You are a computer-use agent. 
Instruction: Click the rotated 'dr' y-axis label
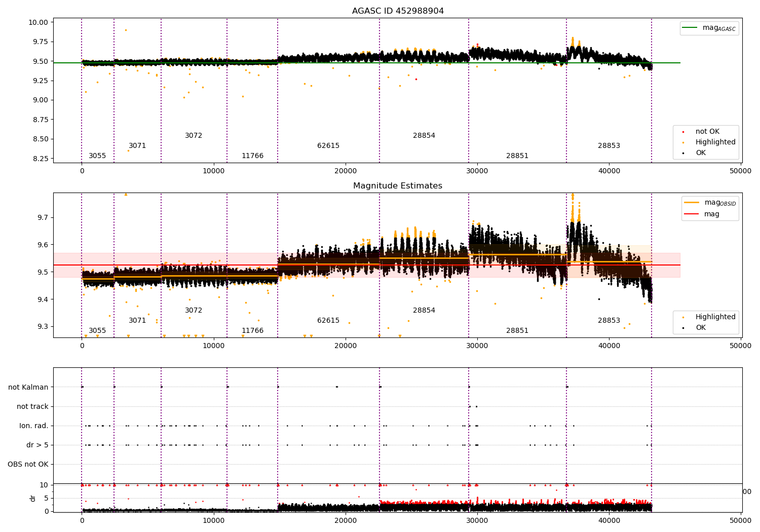coord(33,498)
